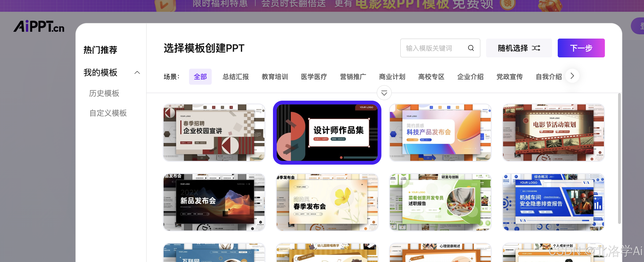Click the 随机选择 button
This screenshot has width=644, height=262.
tap(512, 48)
